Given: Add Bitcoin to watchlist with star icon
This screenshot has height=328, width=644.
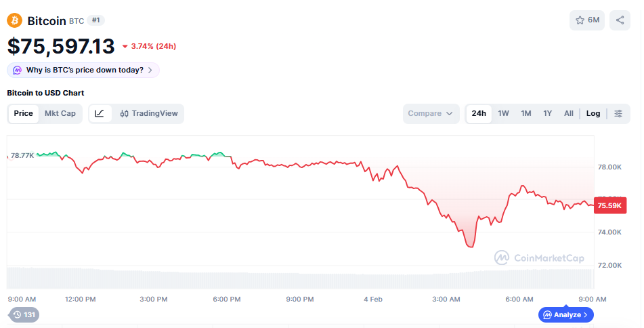Looking at the screenshot, I should [586, 20].
